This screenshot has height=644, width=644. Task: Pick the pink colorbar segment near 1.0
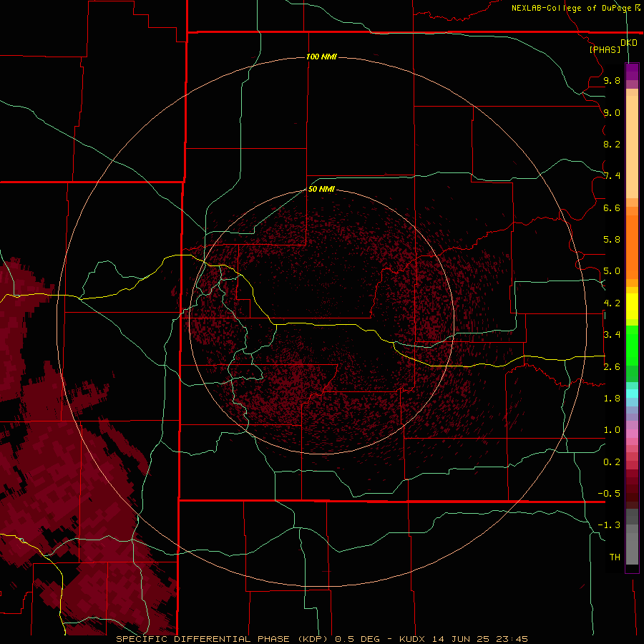click(x=632, y=434)
